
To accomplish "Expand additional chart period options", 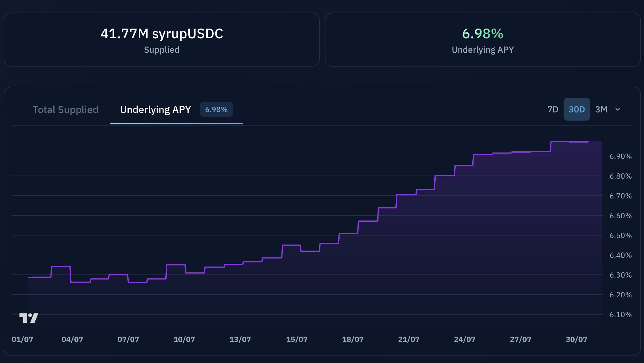I will point(618,110).
